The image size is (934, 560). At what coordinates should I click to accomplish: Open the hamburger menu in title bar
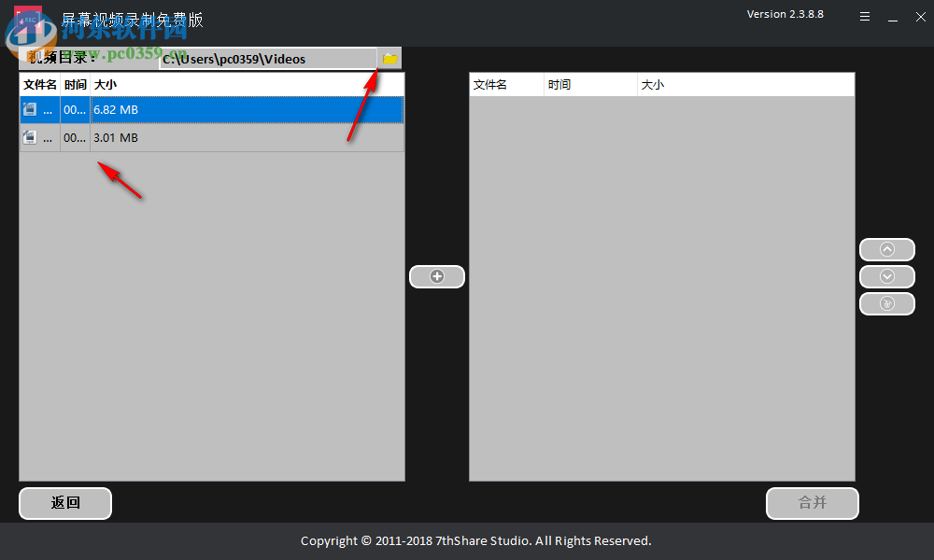[x=865, y=17]
